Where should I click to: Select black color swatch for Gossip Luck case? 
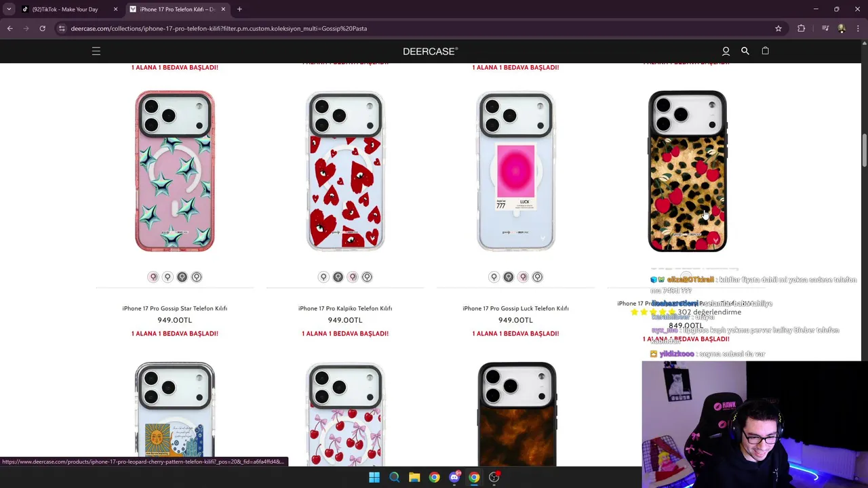tap(509, 277)
